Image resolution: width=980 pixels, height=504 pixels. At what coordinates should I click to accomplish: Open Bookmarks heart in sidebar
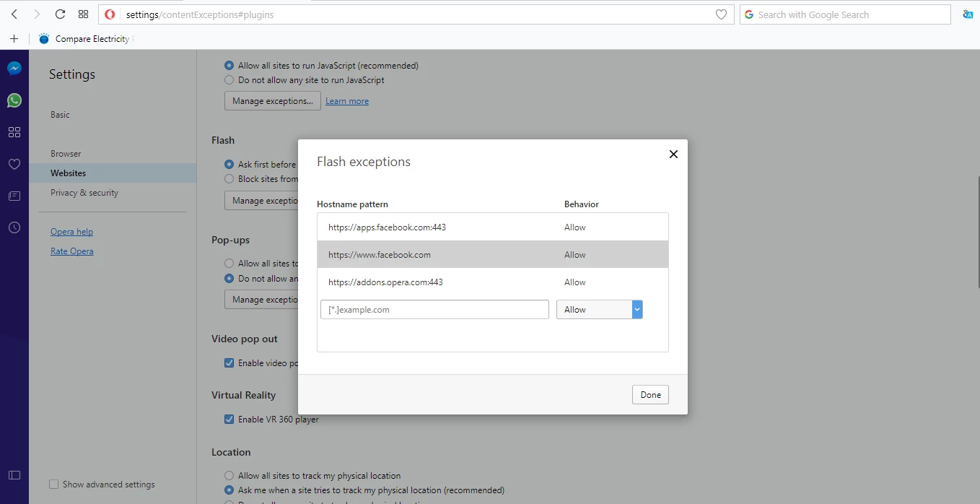coord(14,164)
